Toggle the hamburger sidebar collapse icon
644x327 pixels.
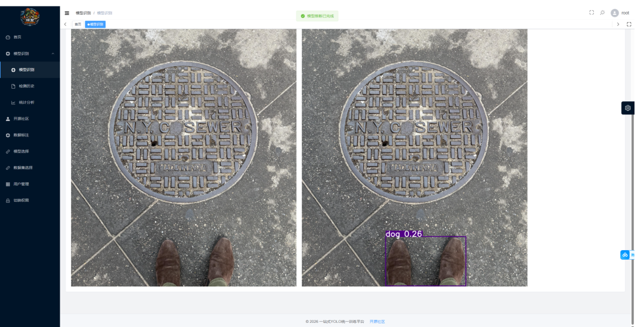point(67,13)
